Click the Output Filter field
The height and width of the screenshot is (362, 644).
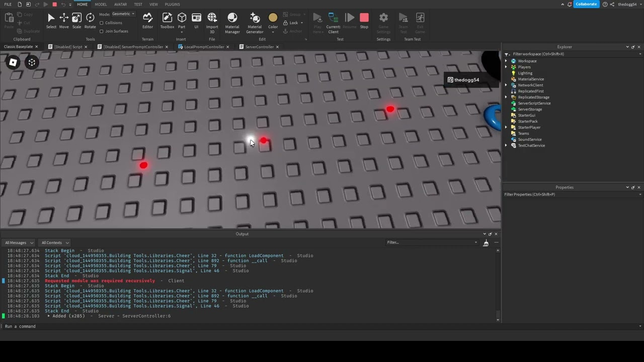click(432, 243)
